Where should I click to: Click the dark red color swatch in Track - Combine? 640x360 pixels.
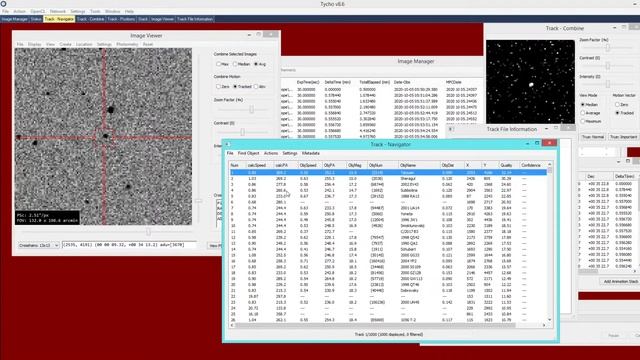click(x=633, y=152)
